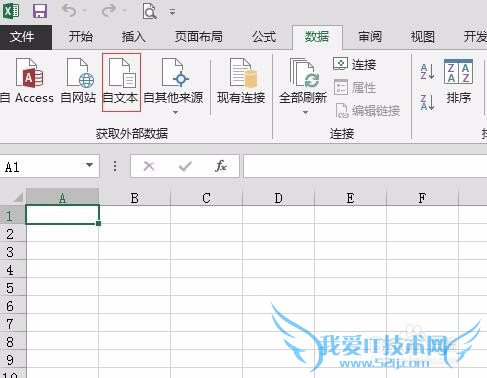Open the 排序 sort dialog
This screenshot has height=378, width=487.
[459, 81]
